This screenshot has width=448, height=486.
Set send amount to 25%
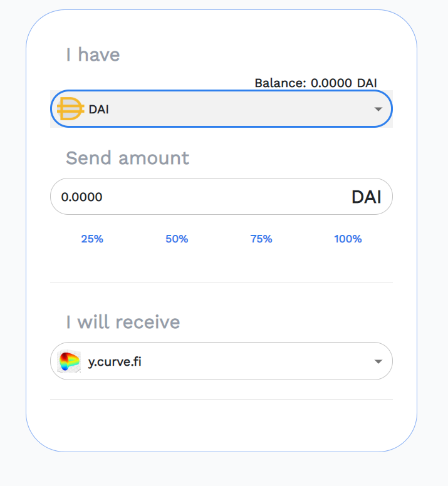click(x=92, y=239)
